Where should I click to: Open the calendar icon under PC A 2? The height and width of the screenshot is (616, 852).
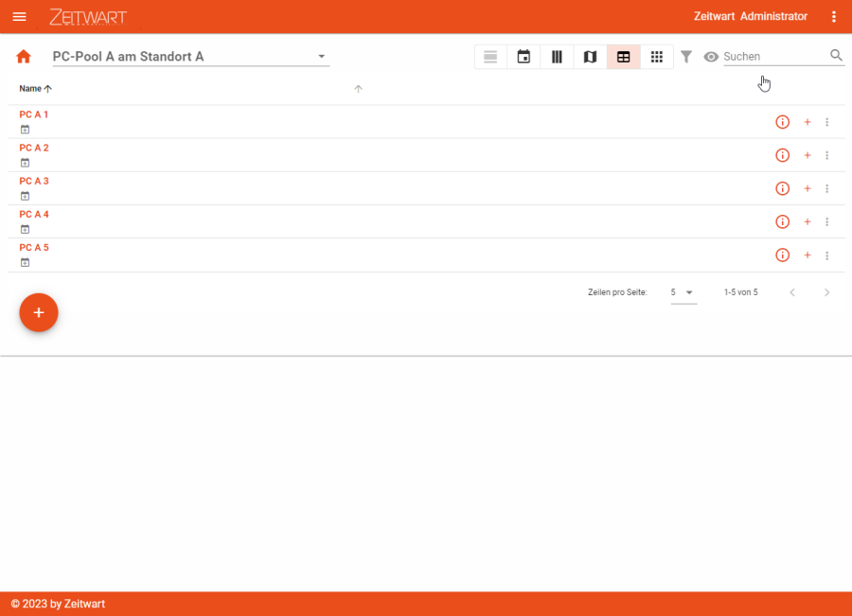pos(26,163)
